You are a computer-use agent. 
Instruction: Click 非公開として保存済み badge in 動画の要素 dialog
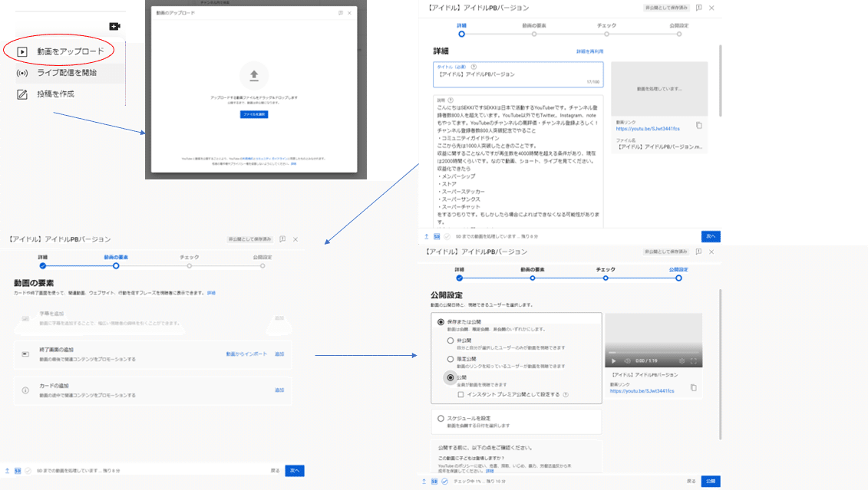point(249,239)
